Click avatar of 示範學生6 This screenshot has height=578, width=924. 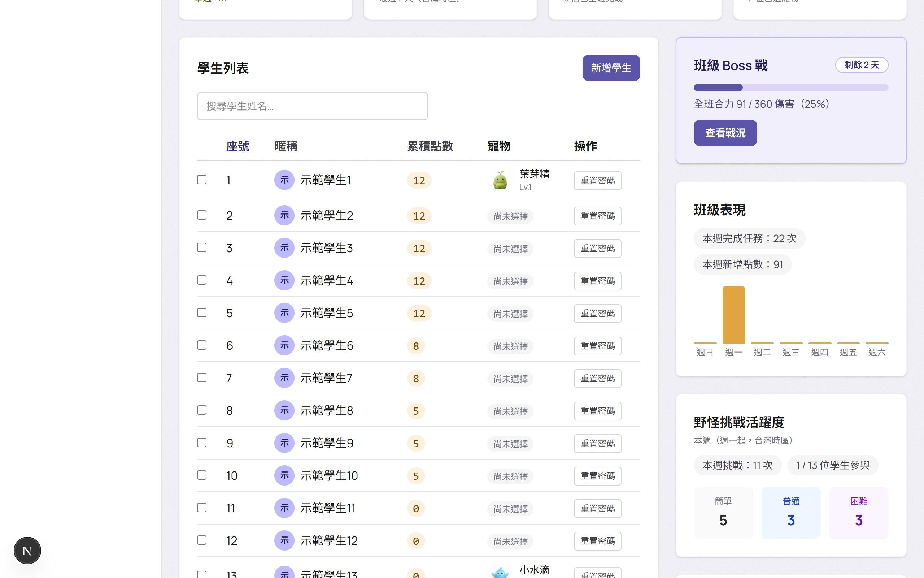pos(284,345)
